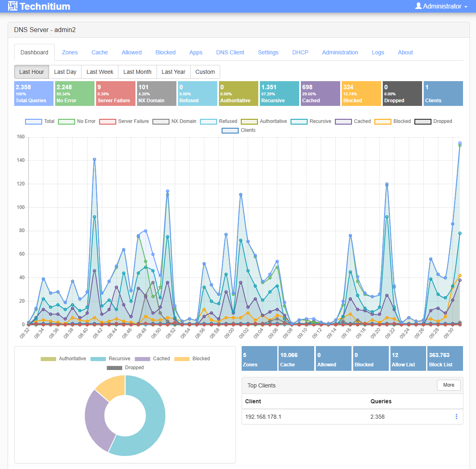Switch to the Zones tab
Image resolution: width=476 pixels, height=469 pixels.
point(70,52)
